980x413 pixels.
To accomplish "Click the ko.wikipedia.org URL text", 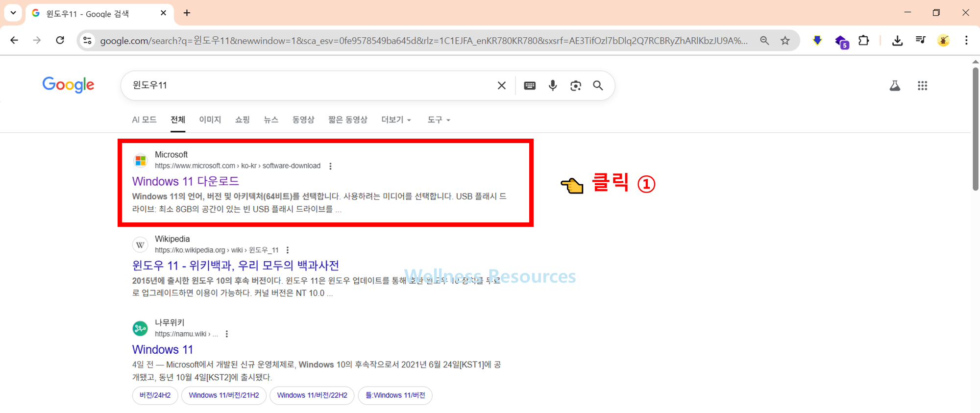I will coord(217,250).
